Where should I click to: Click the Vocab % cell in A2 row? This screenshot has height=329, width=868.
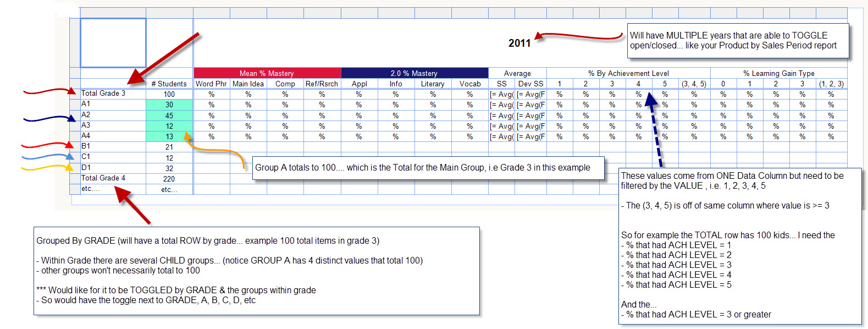pyautogui.click(x=470, y=116)
